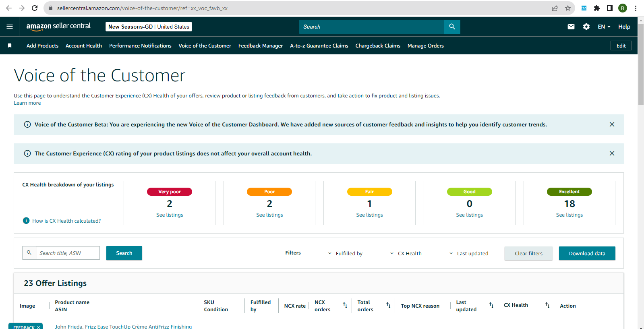Image resolution: width=644 pixels, height=329 pixels.
Task: Click the share page icon in address bar
Action: click(x=555, y=8)
